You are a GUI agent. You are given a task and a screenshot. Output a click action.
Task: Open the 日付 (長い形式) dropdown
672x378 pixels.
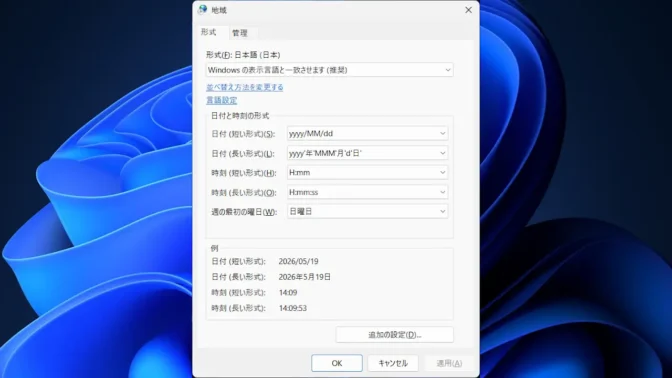click(367, 153)
